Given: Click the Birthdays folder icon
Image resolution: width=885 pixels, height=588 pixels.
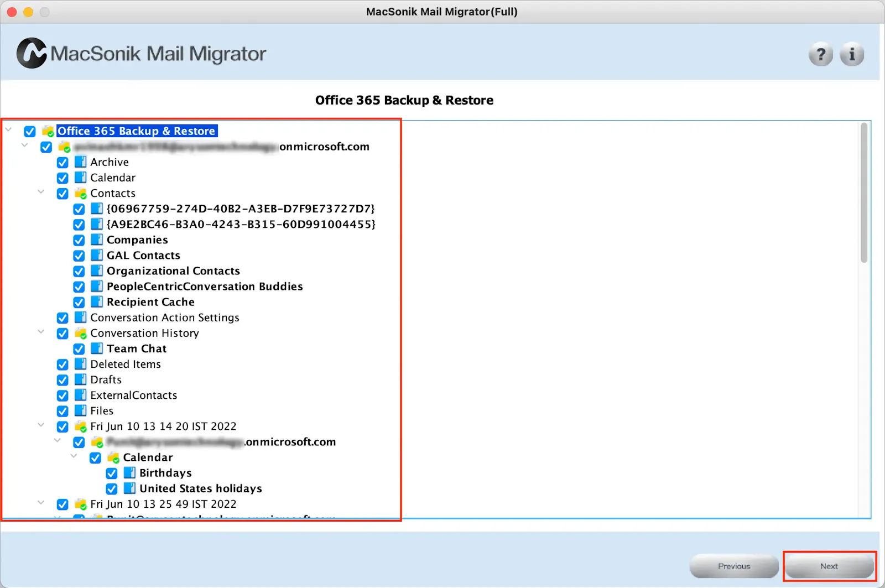Looking at the screenshot, I should point(129,473).
